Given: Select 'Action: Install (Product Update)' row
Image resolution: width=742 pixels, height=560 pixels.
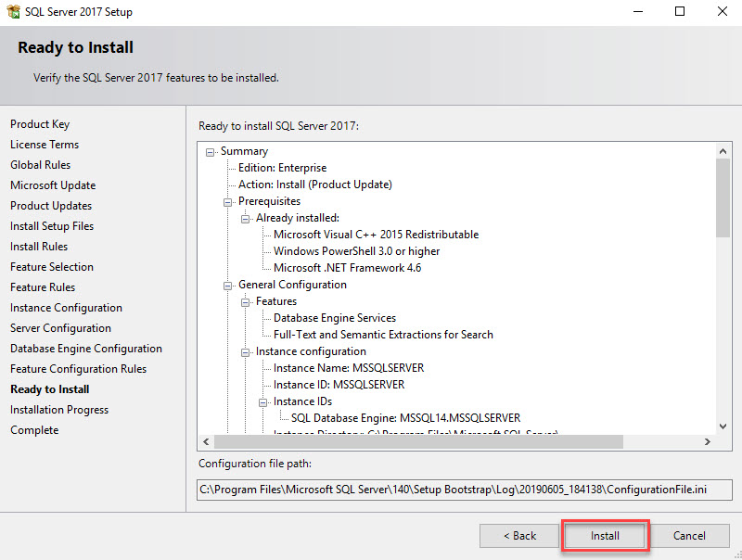Looking at the screenshot, I should point(315,185).
